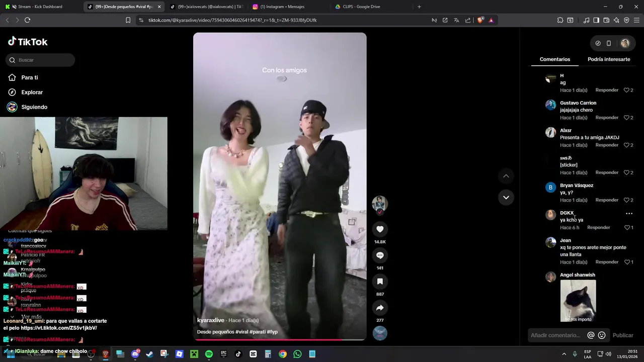Open comments via the speech bubble icon
Viewport: 644px width, 362px height.
click(380, 255)
